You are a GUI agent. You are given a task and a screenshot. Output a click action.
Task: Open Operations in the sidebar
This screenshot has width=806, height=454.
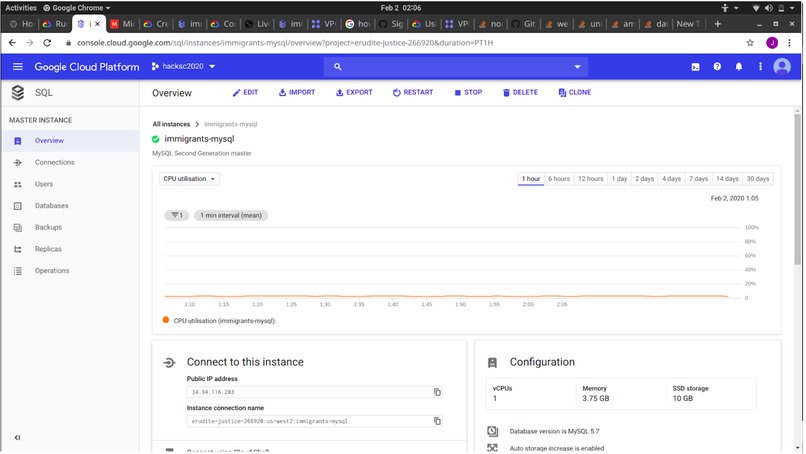70,271
